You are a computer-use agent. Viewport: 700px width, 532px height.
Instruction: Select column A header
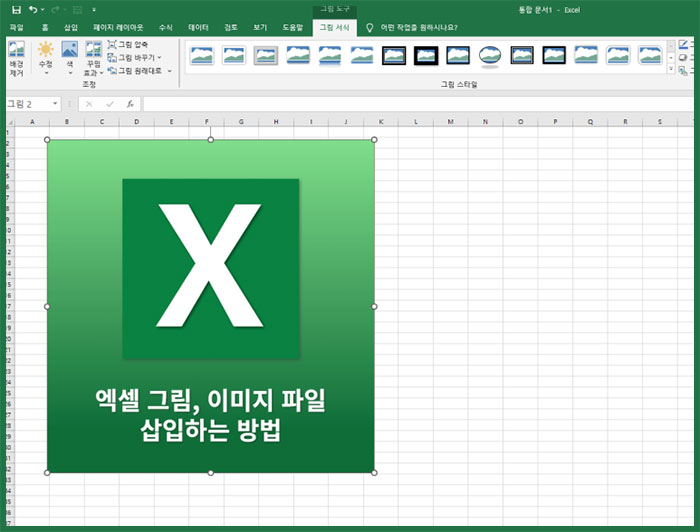point(32,121)
